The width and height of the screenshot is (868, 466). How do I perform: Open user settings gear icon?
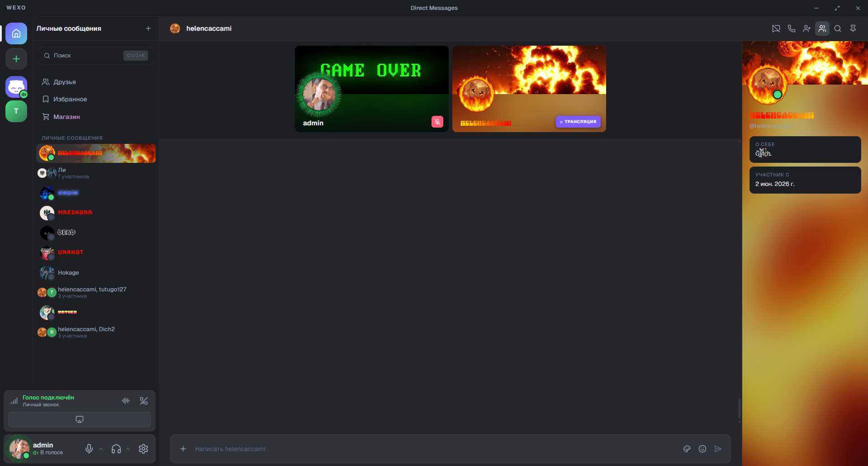[x=143, y=449]
